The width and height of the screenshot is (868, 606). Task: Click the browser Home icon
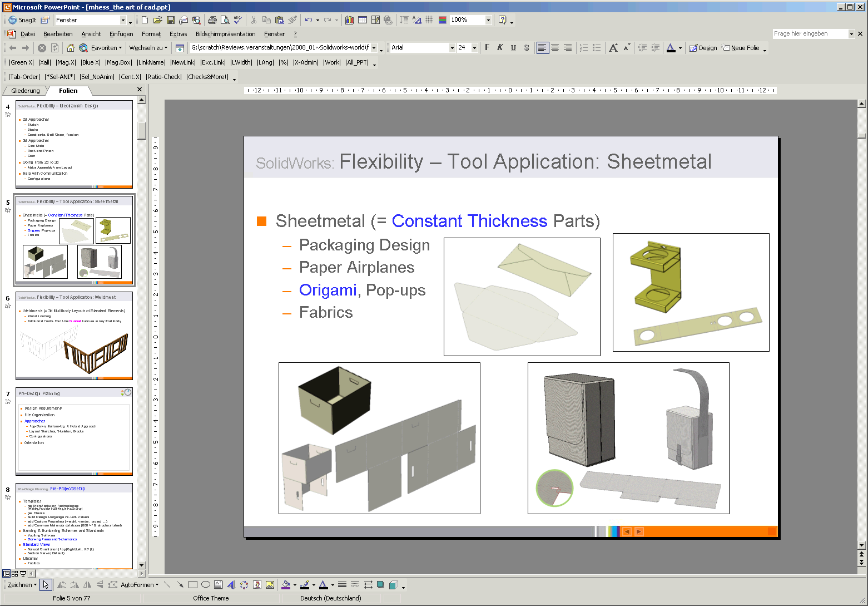coord(71,48)
